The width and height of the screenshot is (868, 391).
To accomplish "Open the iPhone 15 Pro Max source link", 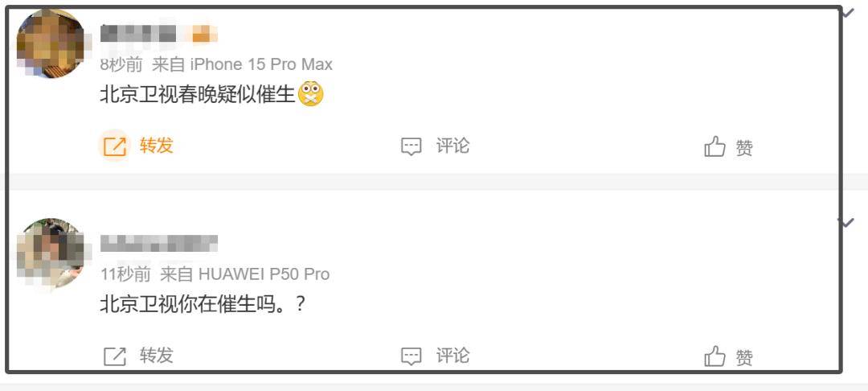I will click(x=261, y=65).
